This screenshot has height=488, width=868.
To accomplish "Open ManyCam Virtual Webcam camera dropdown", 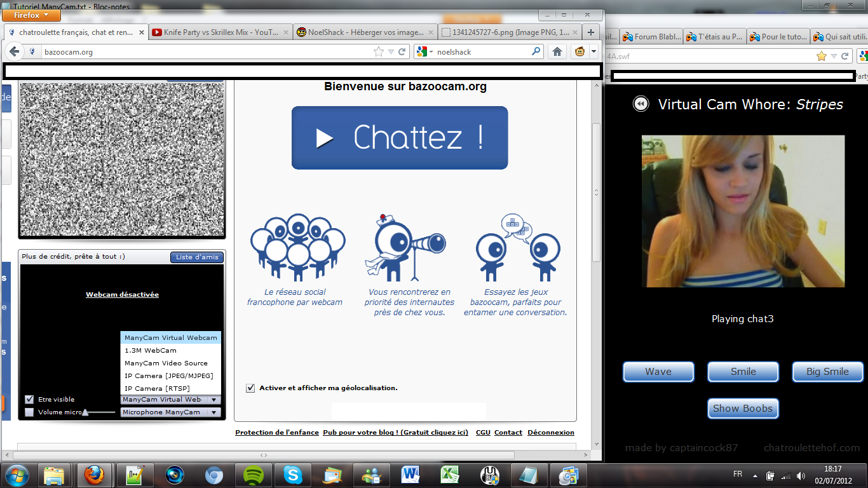I will (x=170, y=400).
